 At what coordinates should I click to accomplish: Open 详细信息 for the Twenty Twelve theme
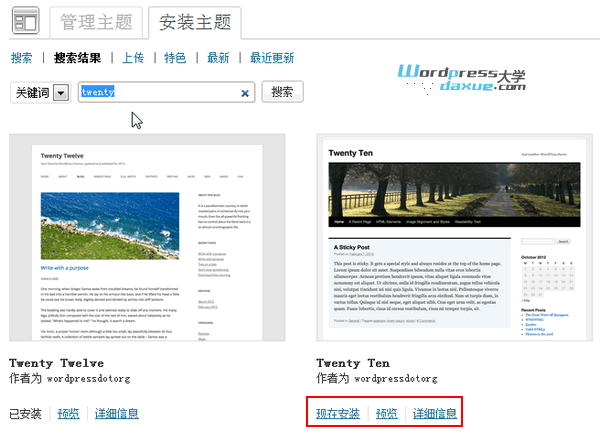[x=116, y=413]
